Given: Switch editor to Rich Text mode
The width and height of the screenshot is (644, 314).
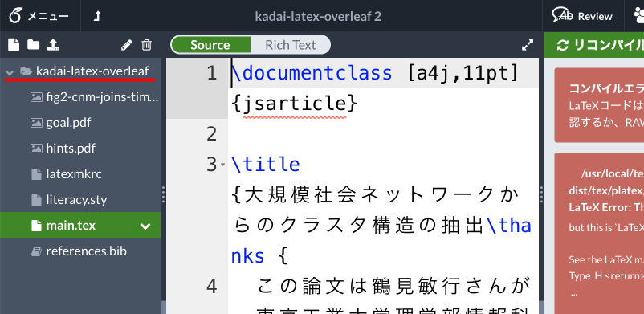Looking at the screenshot, I should [x=291, y=45].
